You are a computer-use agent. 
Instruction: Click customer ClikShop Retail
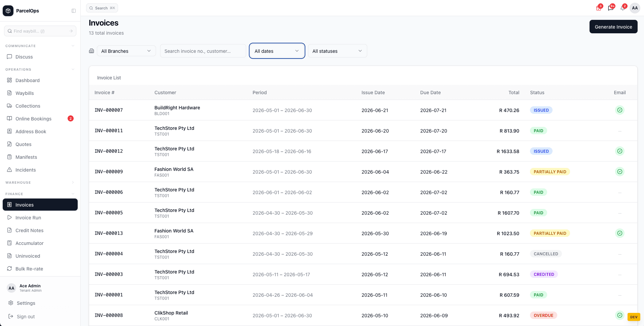tap(171, 313)
